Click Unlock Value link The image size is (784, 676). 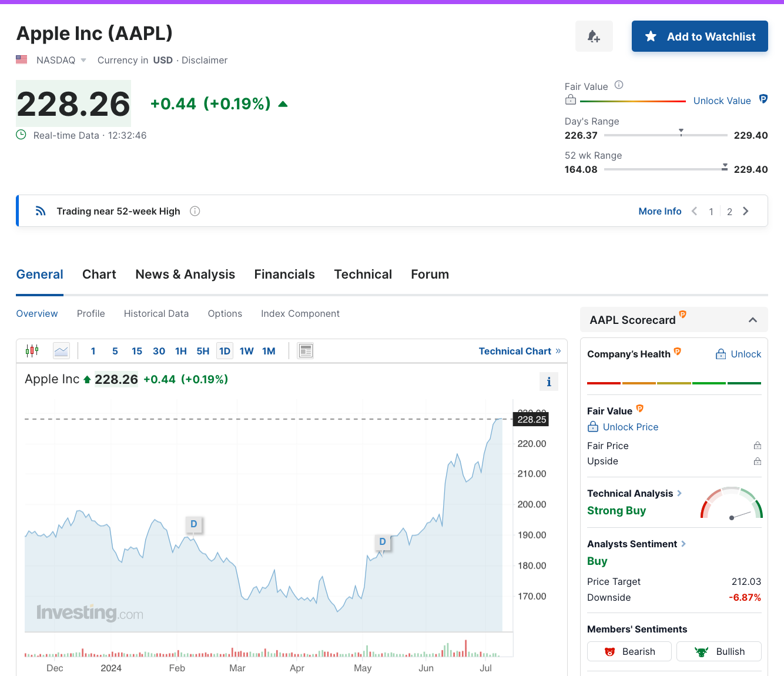click(x=722, y=101)
